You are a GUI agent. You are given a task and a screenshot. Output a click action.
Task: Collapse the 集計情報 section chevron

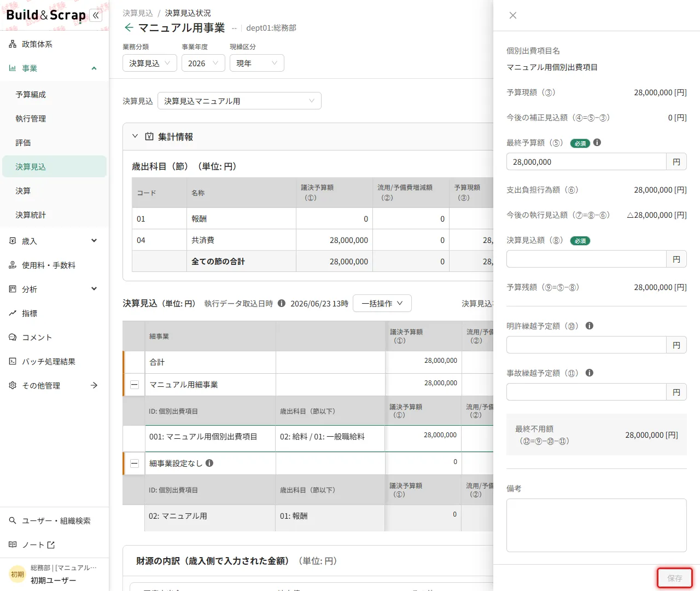135,136
